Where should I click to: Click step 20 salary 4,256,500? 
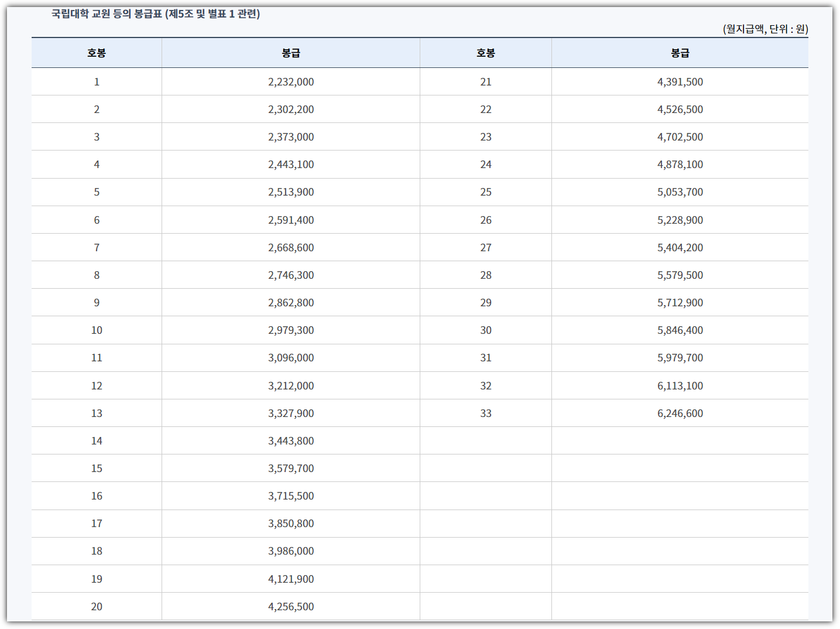click(x=291, y=607)
